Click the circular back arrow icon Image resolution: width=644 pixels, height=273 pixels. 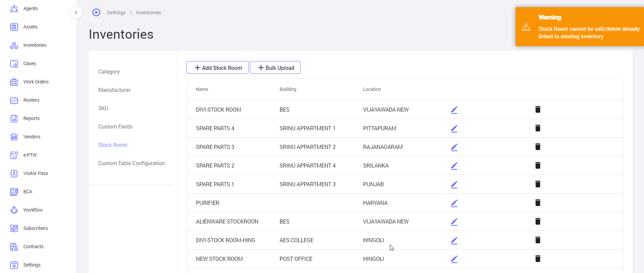[96, 13]
